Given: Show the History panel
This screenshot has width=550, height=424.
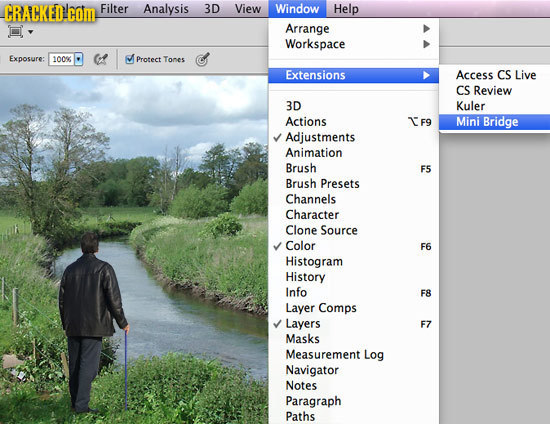Looking at the screenshot, I should tap(354, 277).
